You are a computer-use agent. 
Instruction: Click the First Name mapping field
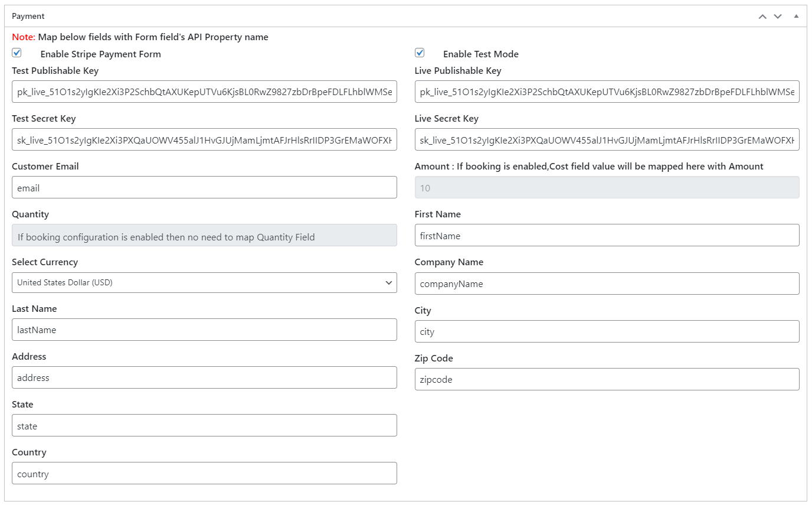pos(607,236)
